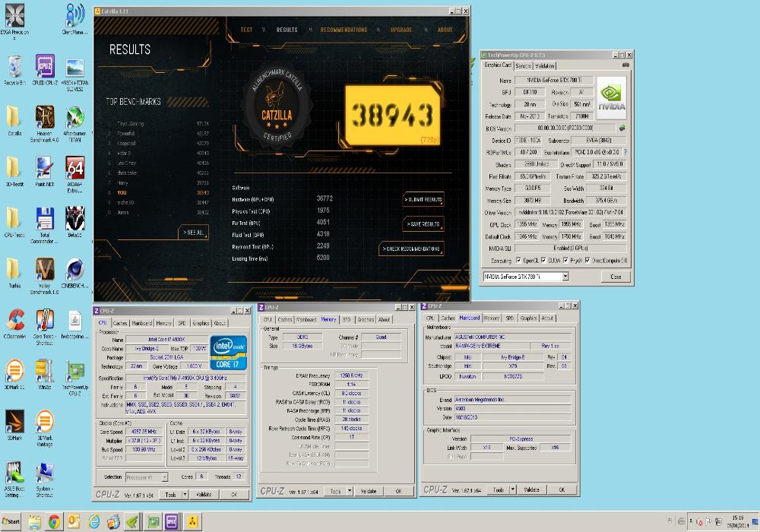The width and height of the screenshot is (760, 532).
Task: Open the Validation tab in GPU-Z
Action: (x=544, y=66)
